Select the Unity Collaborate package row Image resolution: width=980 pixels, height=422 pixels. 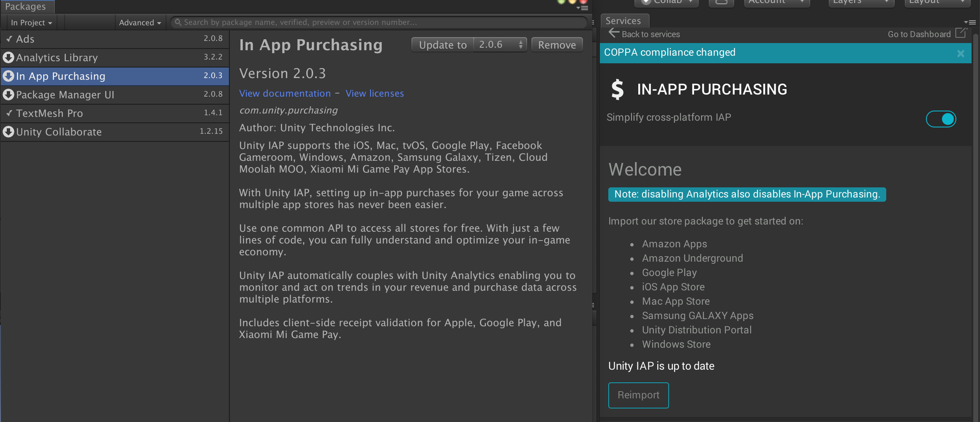(114, 132)
